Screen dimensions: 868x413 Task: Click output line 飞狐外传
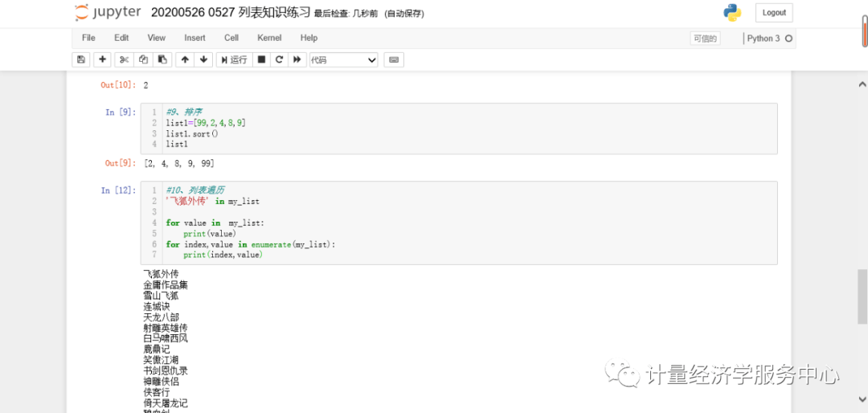[161, 274]
